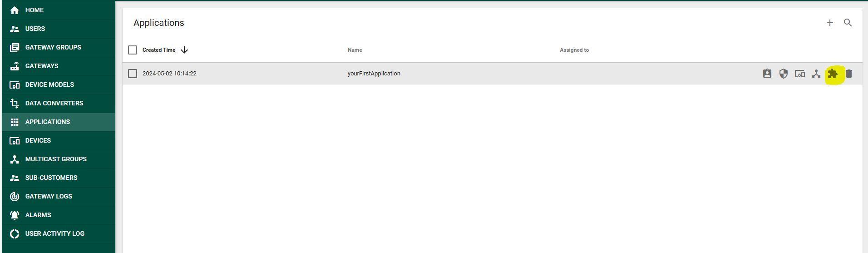Open Gateway Groups from the sidebar
Viewport: 868px width, 253px height.
pyautogui.click(x=58, y=47)
